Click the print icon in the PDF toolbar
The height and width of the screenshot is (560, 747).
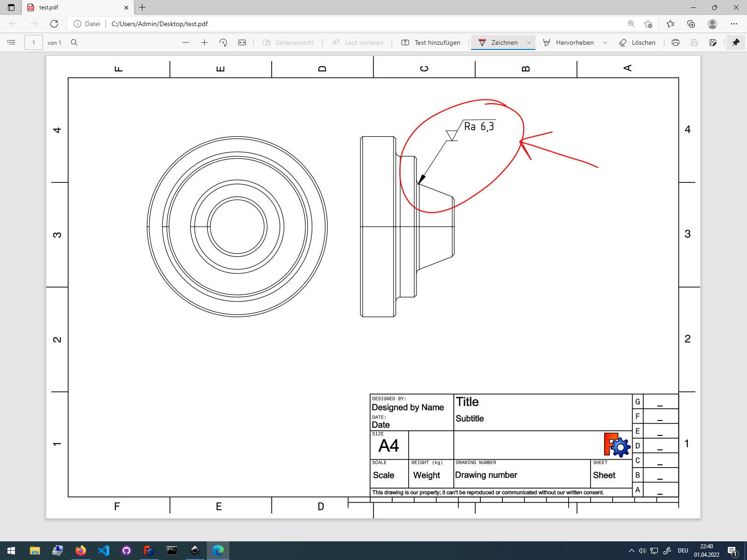676,42
